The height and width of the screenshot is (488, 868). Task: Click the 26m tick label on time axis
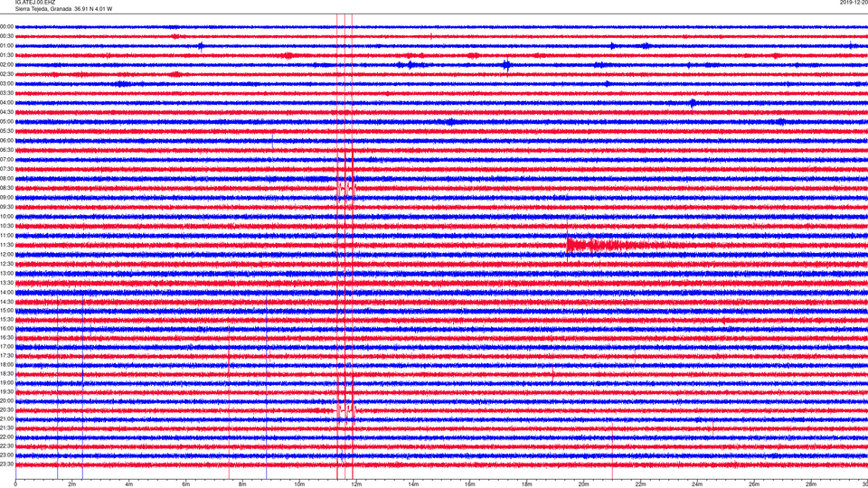pos(754,484)
